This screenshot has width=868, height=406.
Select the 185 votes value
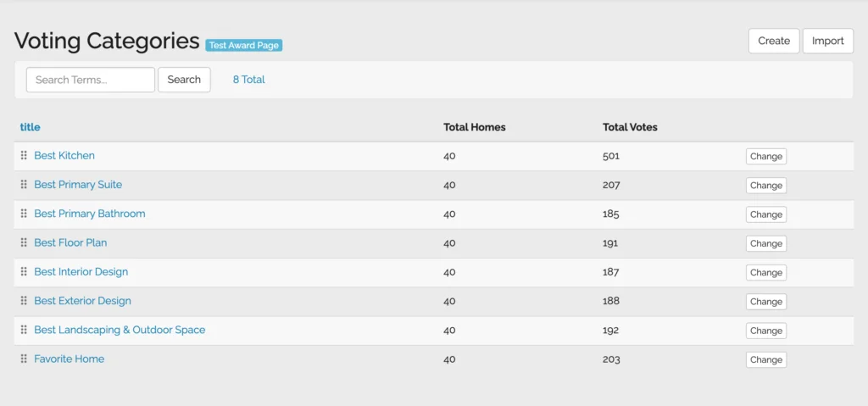(x=611, y=214)
